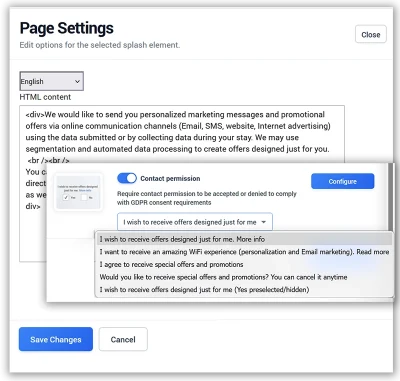This screenshot has height=381, width=400.
Task: Toggle the Contact permission switch
Action: pos(127,178)
